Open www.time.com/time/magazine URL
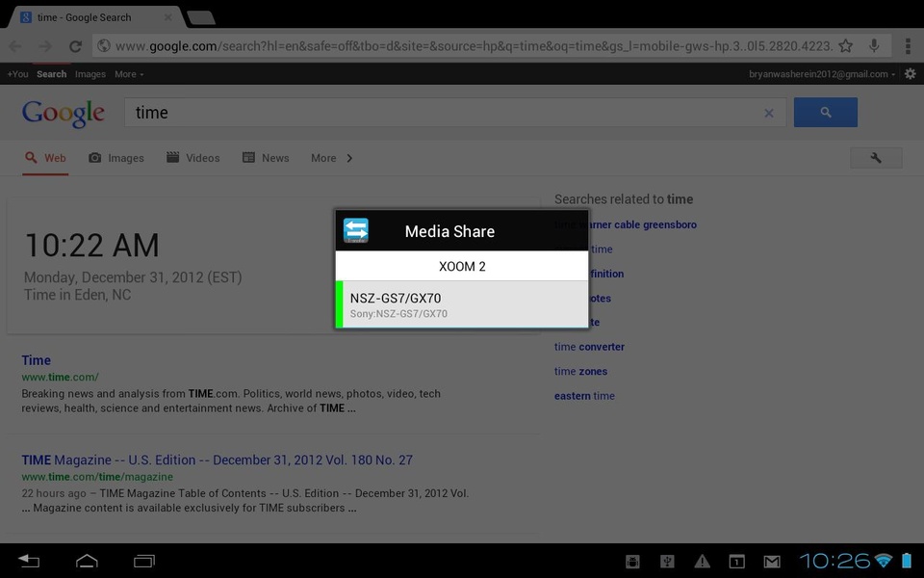 (x=97, y=477)
